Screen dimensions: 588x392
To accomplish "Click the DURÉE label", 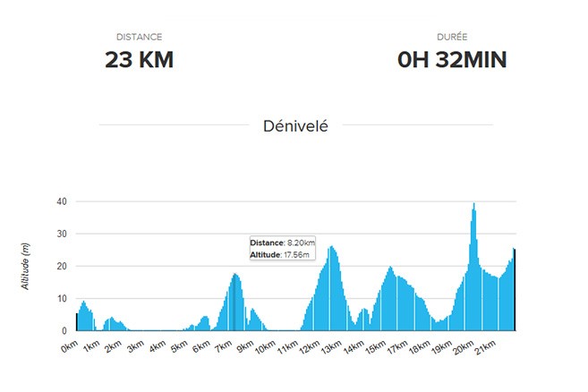I will pyautogui.click(x=452, y=37).
